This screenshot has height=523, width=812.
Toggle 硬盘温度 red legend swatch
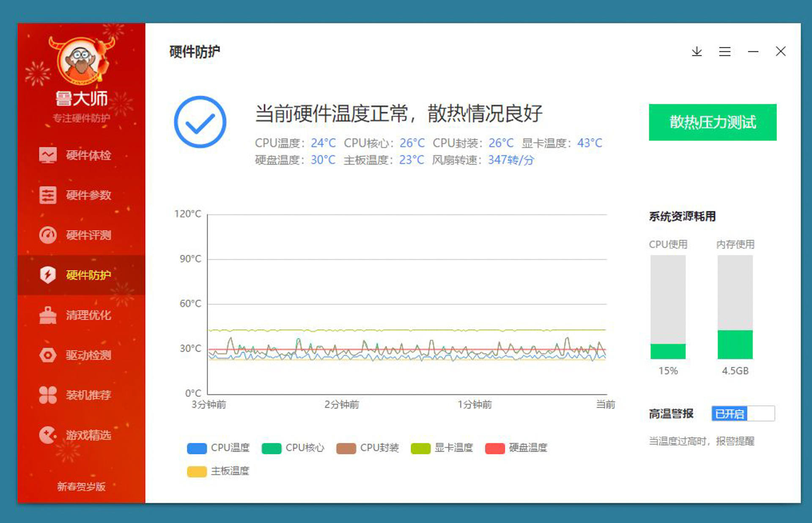click(495, 448)
